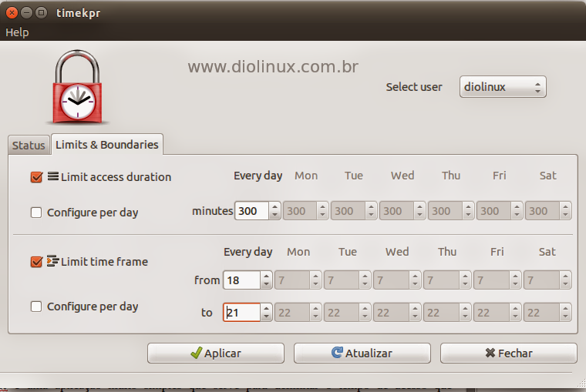Screen dimensions: 586x392
Task: Click the Every day minutes field showing 300
Action: point(251,211)
